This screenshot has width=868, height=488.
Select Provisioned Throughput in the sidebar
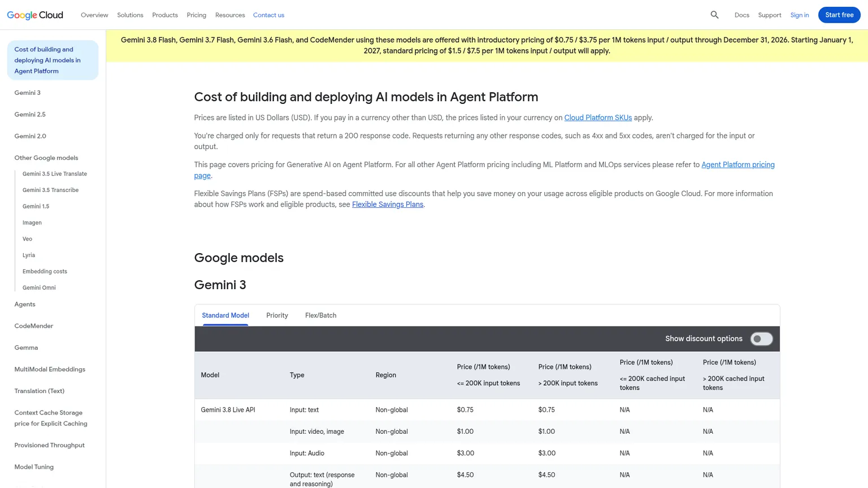click(x=50, y=446)
